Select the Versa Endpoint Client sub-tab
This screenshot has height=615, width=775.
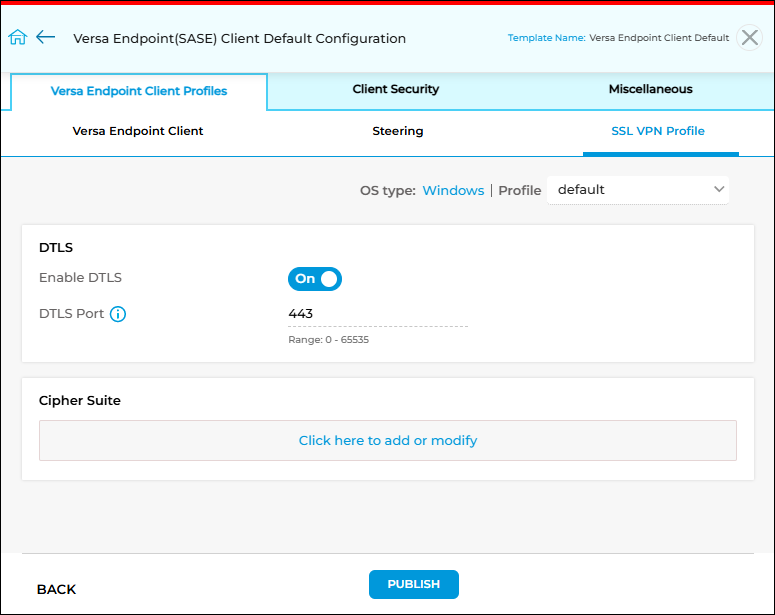coord(138,131)
